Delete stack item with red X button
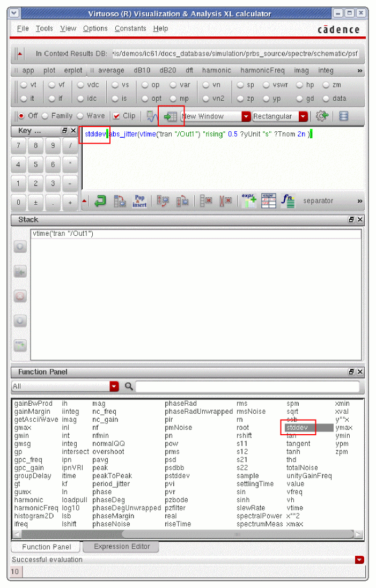 (x=20, y=296)
